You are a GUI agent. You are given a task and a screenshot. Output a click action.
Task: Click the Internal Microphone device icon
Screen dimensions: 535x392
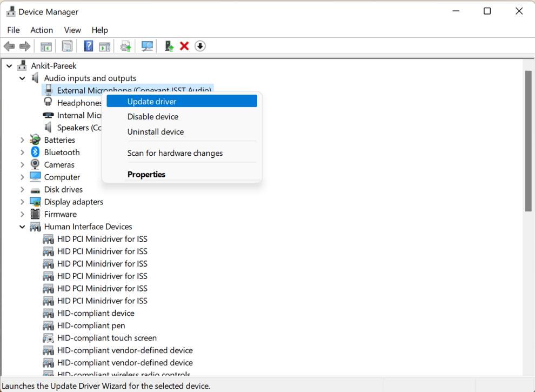click(48, 115)
